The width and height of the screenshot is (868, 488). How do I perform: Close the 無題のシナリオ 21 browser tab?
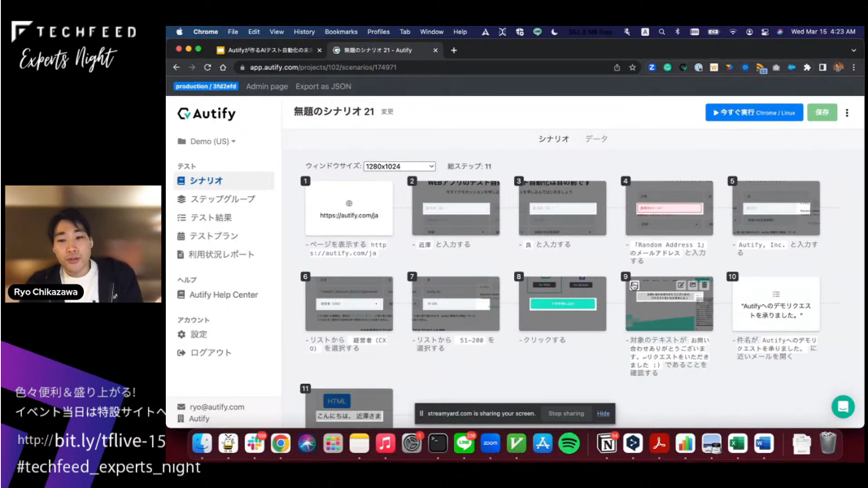click(x=435, y=50)
